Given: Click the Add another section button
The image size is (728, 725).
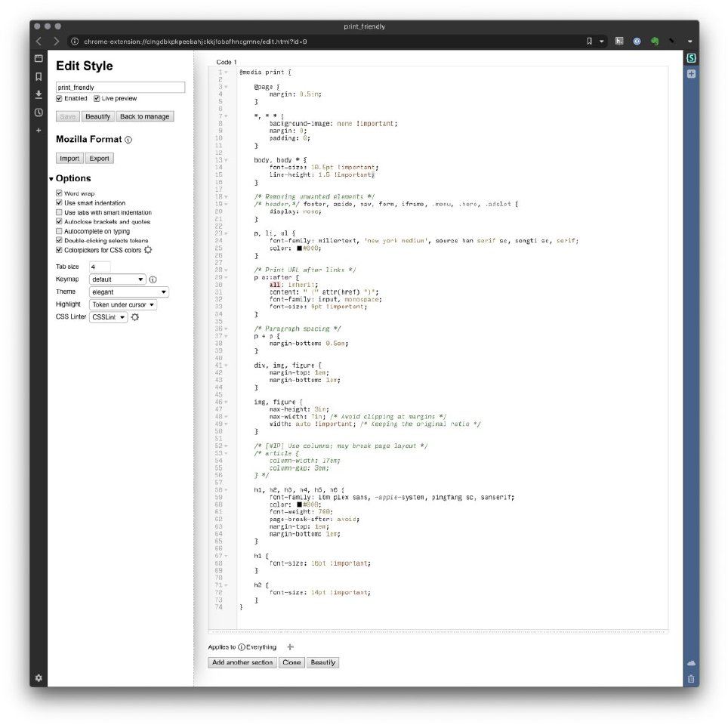Looking at the screenshot, I should click(242, 662).
